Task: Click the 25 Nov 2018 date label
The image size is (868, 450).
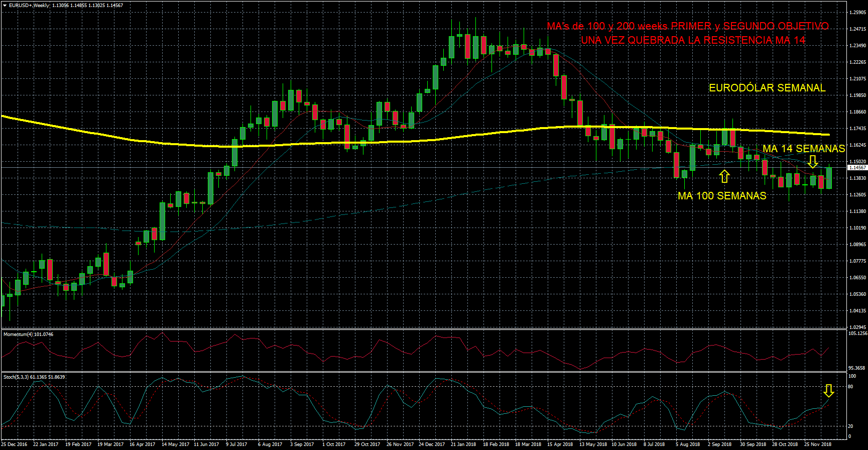Action: click(817, 444)
